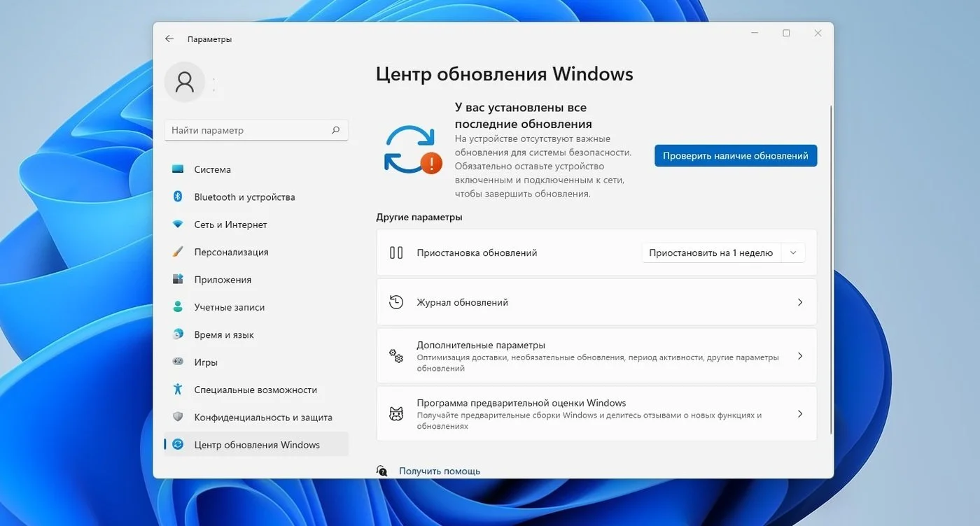The height and width of the screenshot is (526, 980).
Task: Click the Специальные возможности accessibility icon
Action: [178, 390]
